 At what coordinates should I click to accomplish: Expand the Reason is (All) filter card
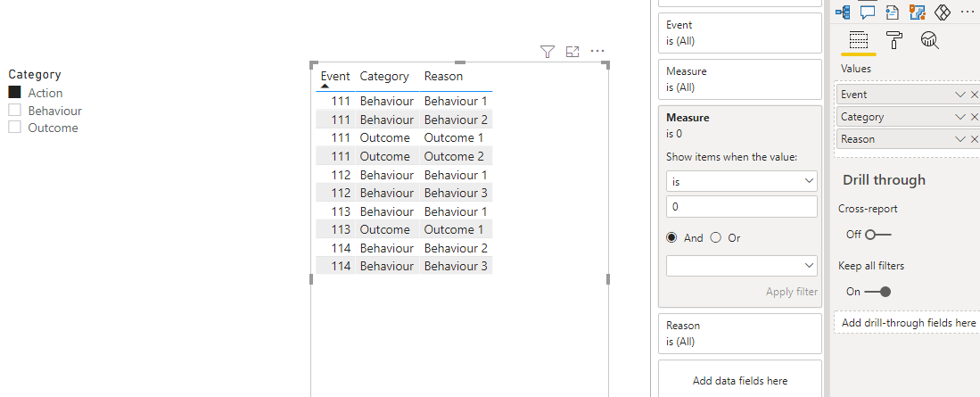[x=740, y=334]
